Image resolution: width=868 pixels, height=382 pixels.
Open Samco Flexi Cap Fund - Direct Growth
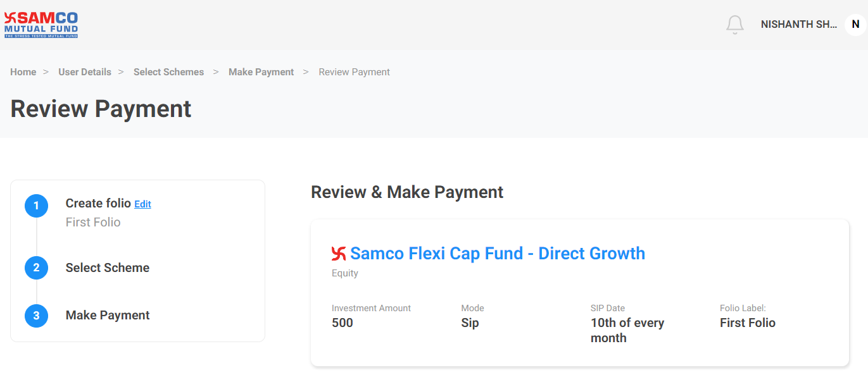coord(498,254)
